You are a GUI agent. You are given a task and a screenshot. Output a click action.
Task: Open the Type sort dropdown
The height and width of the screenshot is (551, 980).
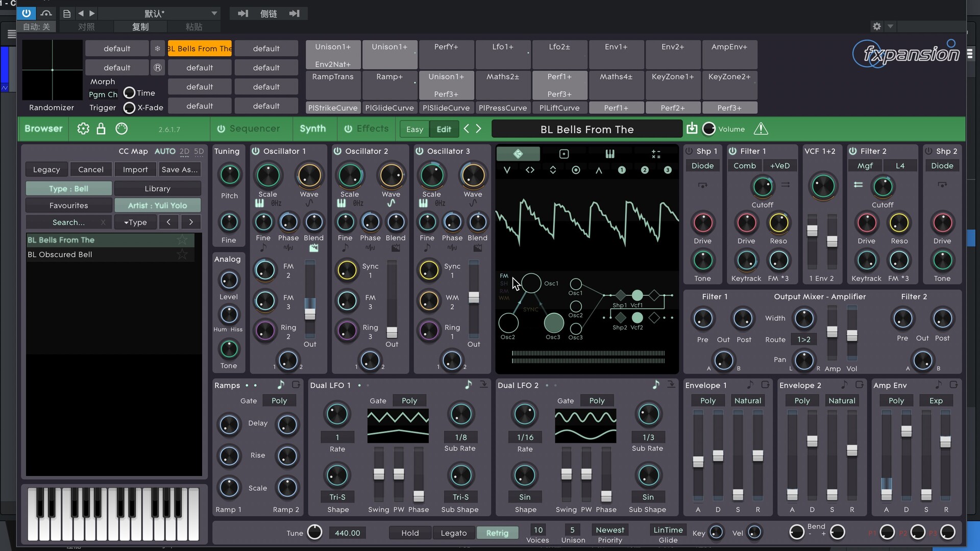coord(135,222)
